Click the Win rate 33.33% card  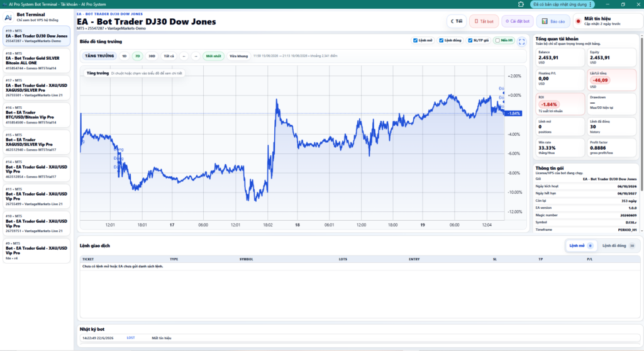(560, 148)
